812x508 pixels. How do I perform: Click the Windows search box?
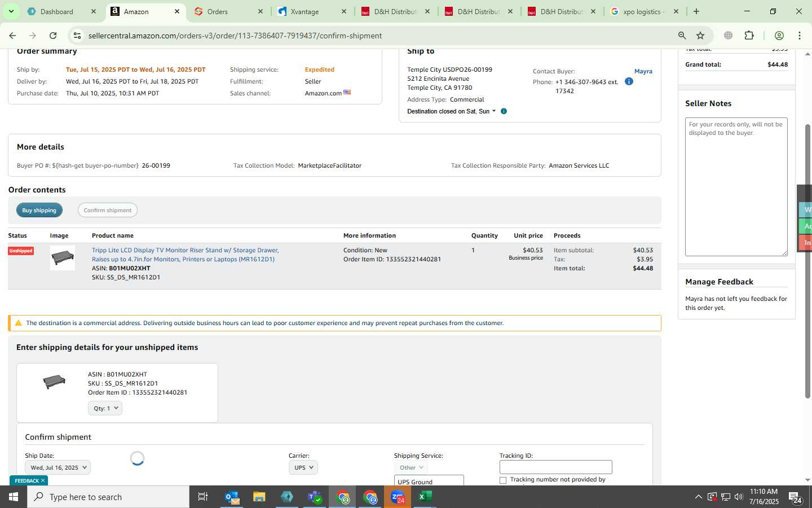click(108, 497)
